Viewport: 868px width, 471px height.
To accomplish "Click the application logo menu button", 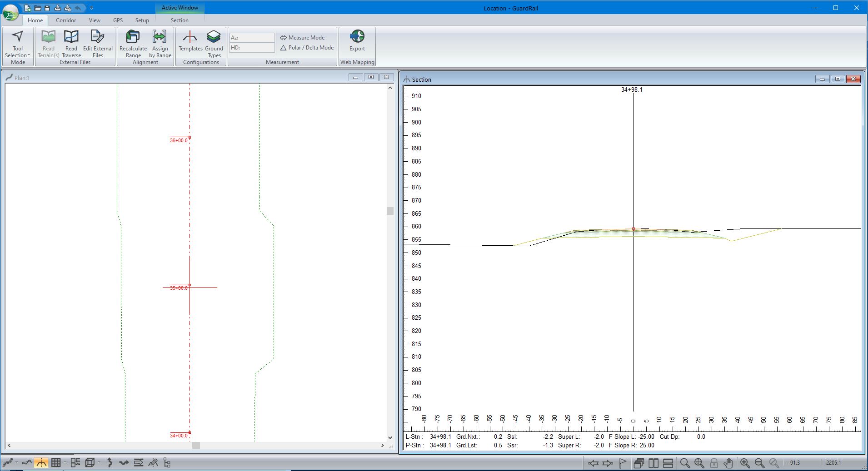I will click(x=10, y=13).
